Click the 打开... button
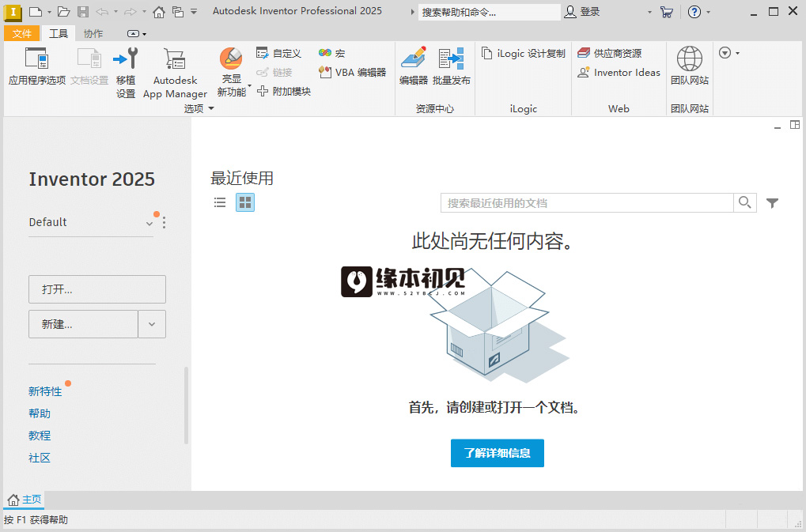The width and height of the screenshot is (806, 532). tap(97, 289)
